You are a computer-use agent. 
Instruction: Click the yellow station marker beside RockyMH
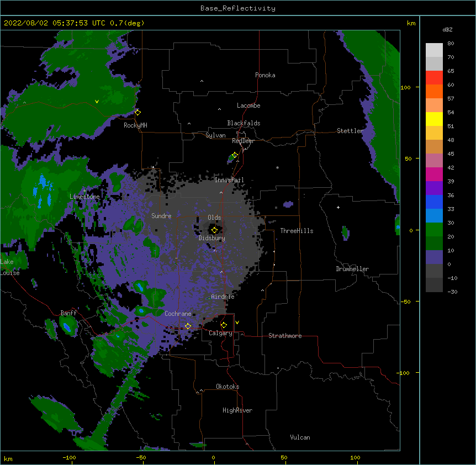click(x=138, y=113)
